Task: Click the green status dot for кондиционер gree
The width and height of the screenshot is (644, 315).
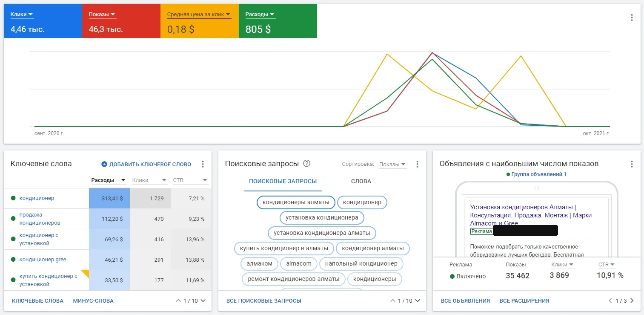Action: click(13, 260)
